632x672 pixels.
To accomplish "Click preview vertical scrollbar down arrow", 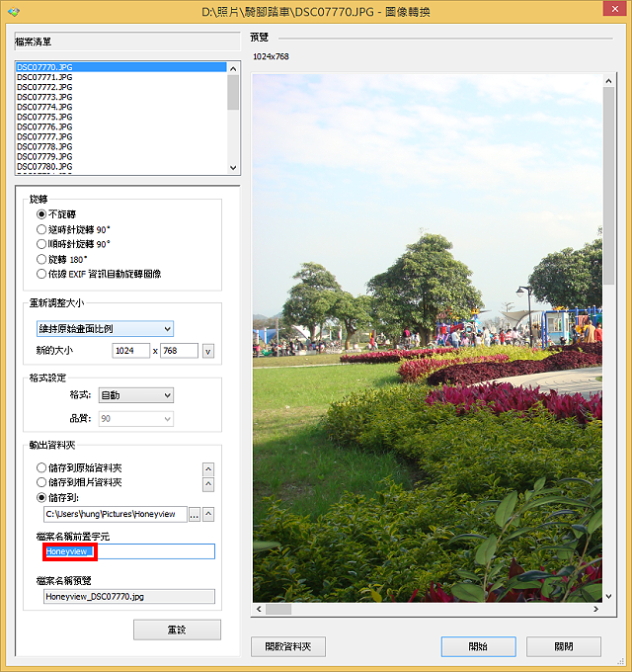I will [x=608, y=596].
